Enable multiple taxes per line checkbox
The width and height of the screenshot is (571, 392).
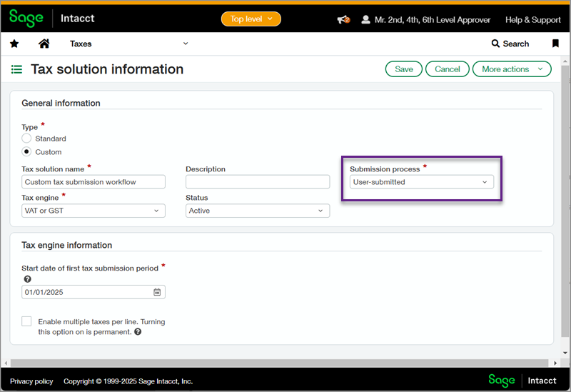(x=26, y=322)
